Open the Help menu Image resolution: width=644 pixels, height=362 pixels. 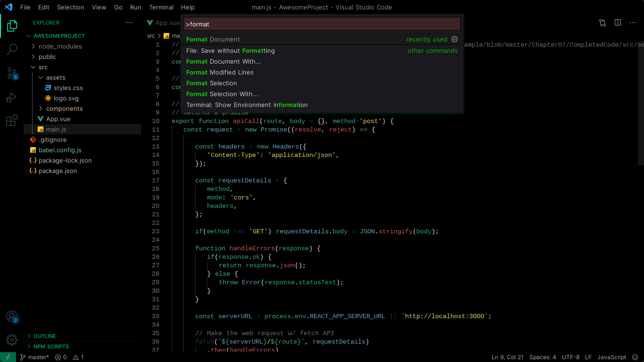tap(188, 7)
